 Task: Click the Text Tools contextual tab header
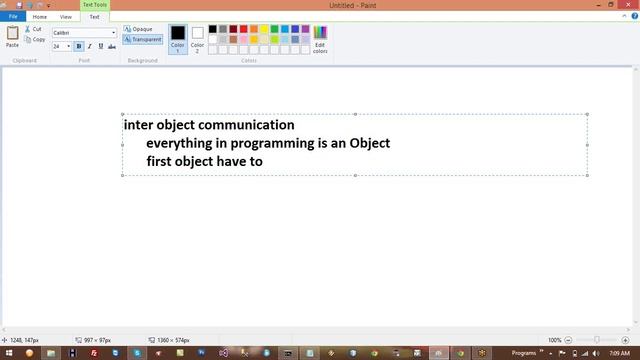(x=95, y=5)
